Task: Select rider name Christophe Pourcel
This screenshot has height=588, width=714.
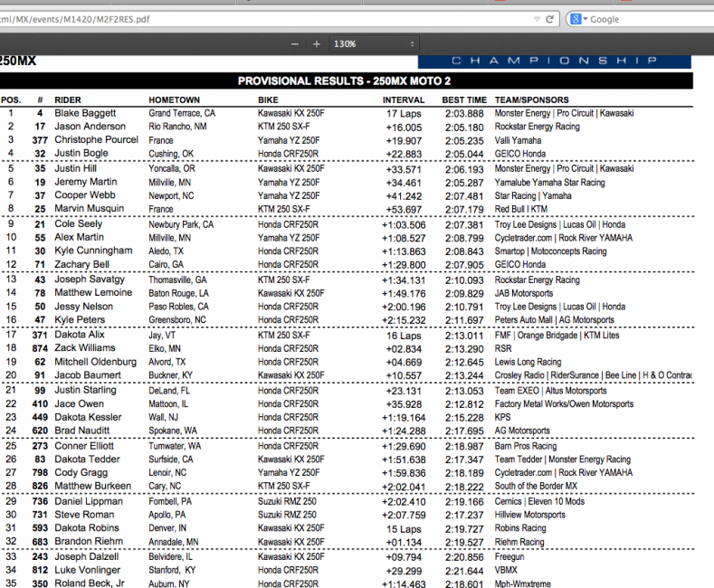Action: 96,139
